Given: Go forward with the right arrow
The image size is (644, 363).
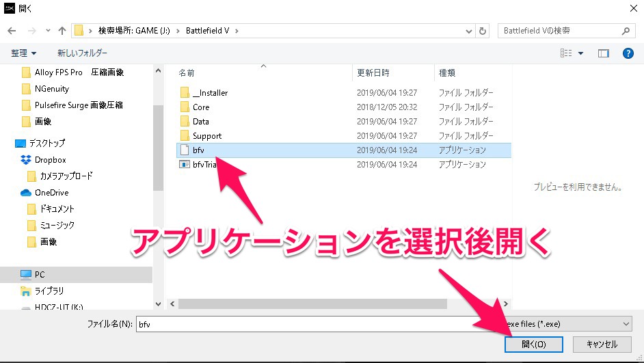Looking at the screenshot, I should tap(31, 31).
